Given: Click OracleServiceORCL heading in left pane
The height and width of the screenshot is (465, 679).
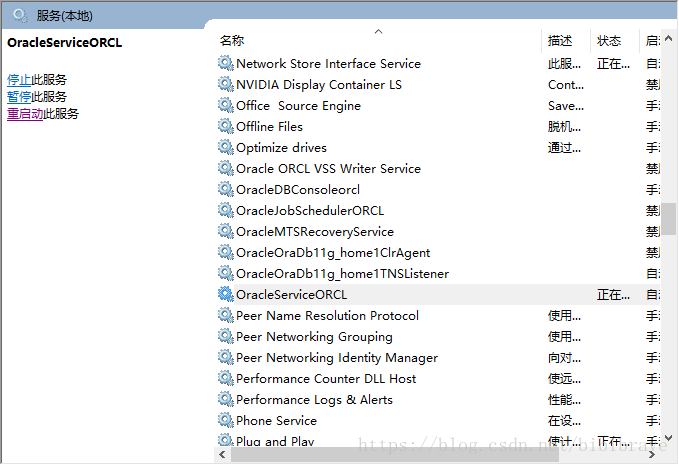Looking at the screenshot, I should 65,42.
